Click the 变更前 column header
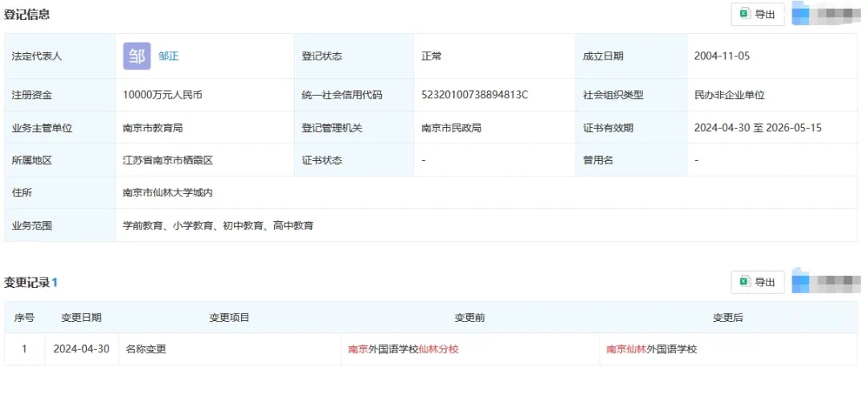Viewport: 868px width, 395px height. point(470,318)
